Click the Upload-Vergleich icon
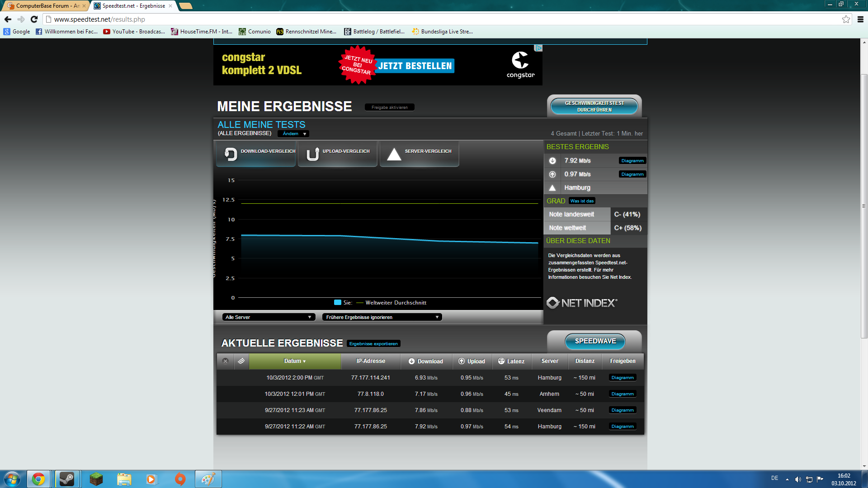868x488 pixels. point(312,154)
